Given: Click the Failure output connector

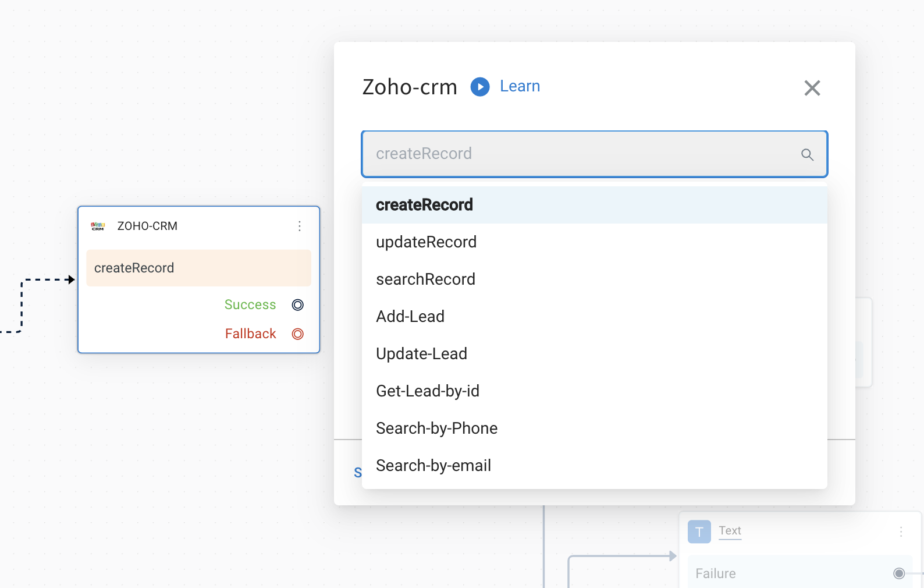Looking at the screenshot, I should [899, 573].
